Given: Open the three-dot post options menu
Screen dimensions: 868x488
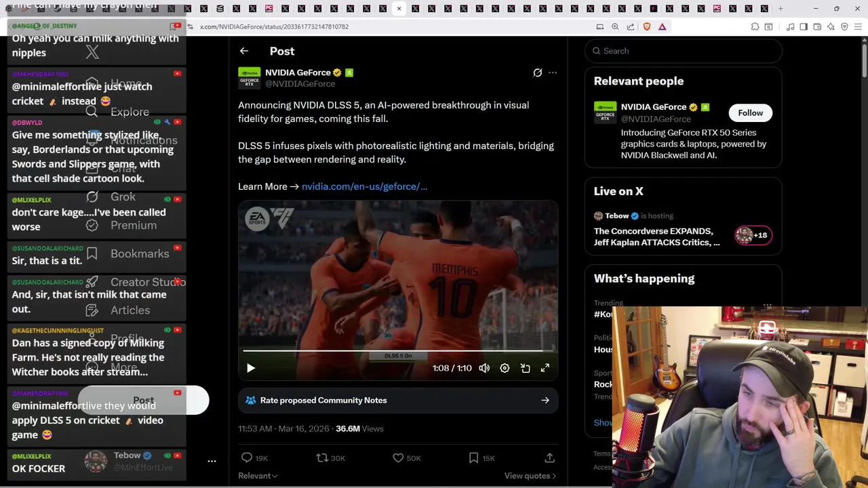Looking at the screenshot, I should [x=553, y=73].
